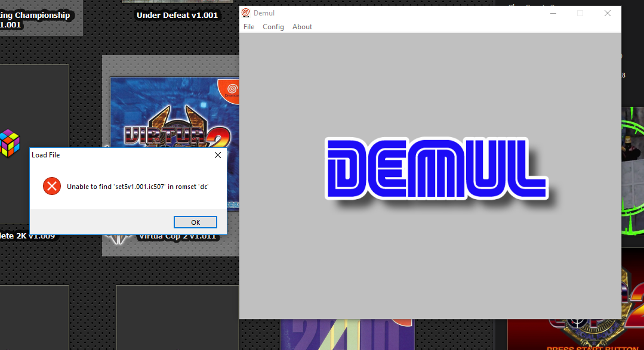Close the Demul window
The width and height of the screenshot is (644, 350).
(608, 13)
